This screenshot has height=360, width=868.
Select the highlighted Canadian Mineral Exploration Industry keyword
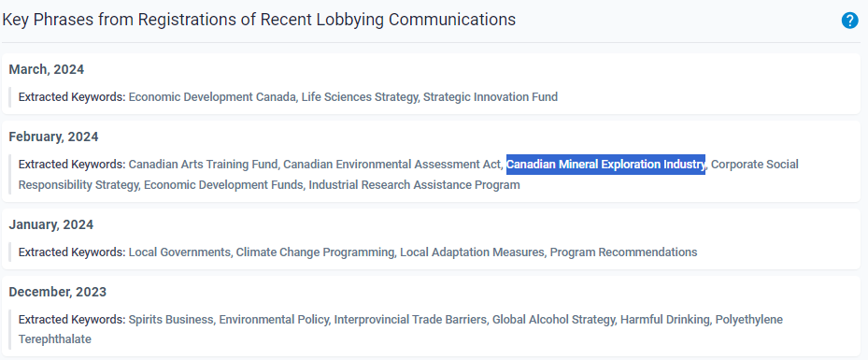coord(605,165)
